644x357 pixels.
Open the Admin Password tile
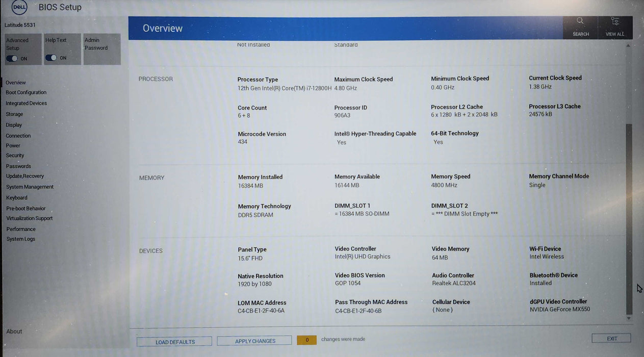[x=102, y=49]
